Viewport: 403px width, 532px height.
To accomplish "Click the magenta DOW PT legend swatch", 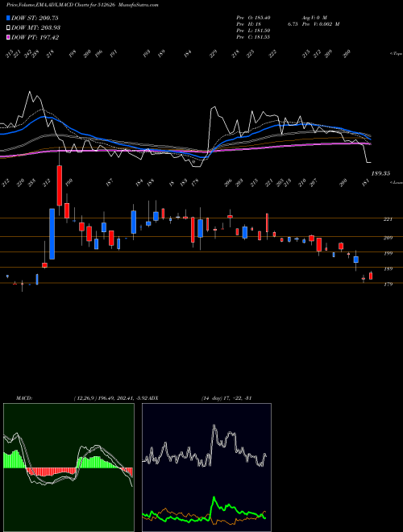I will pyautogui.click(x=9, y=38).
